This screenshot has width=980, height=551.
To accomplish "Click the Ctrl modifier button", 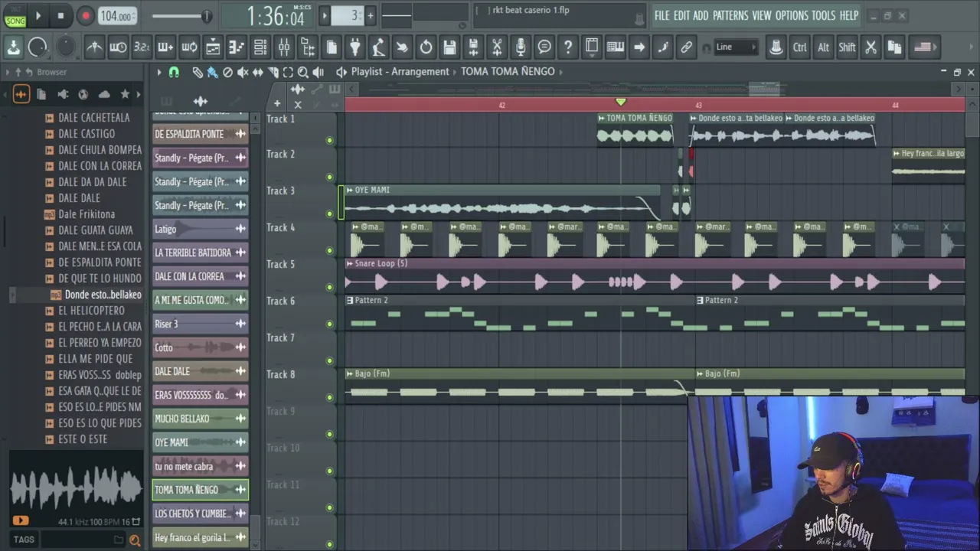I will (800, 47).
